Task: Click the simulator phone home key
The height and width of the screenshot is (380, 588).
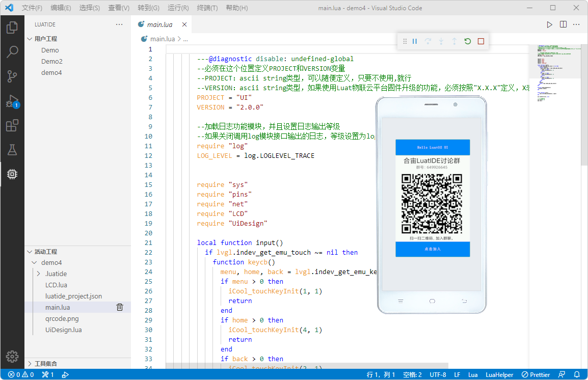Action: tap(433, 302)
